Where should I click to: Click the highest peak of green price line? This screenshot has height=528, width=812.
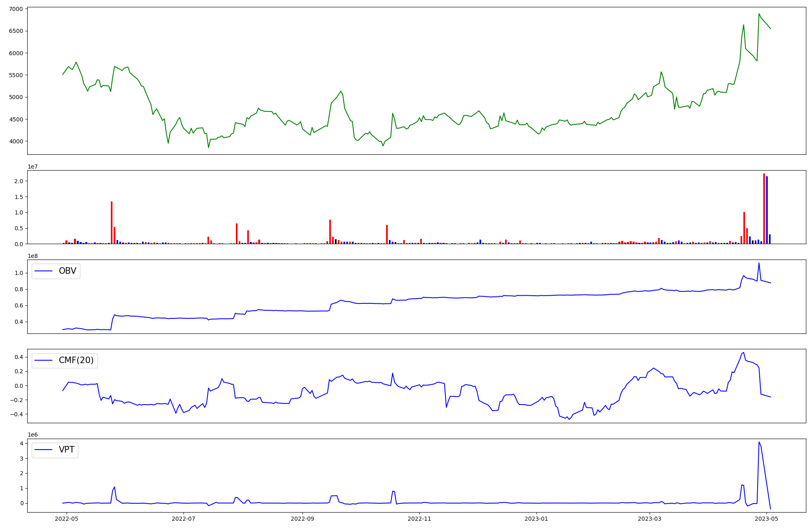click(x=759, y=14)
